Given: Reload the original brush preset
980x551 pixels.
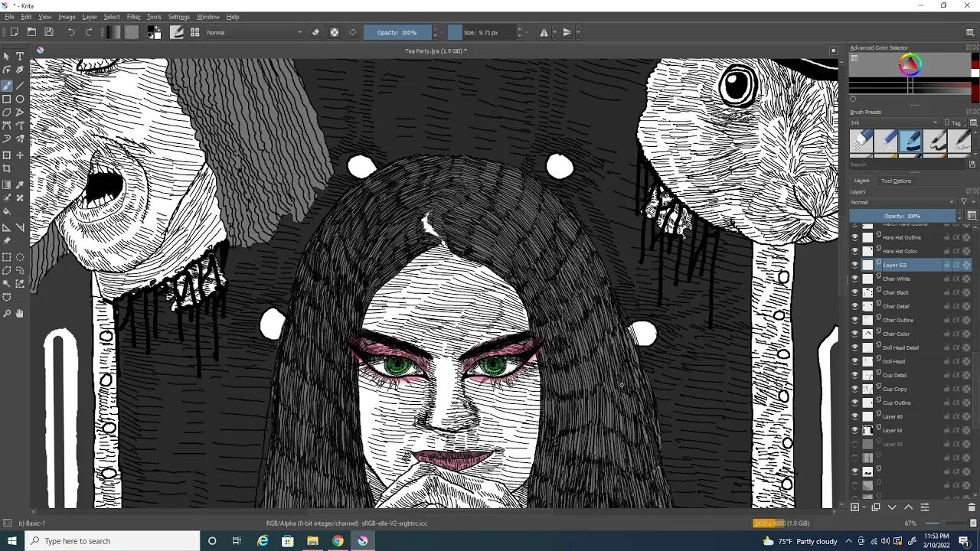Looking at the screenshot, I should tap(353, 32).
